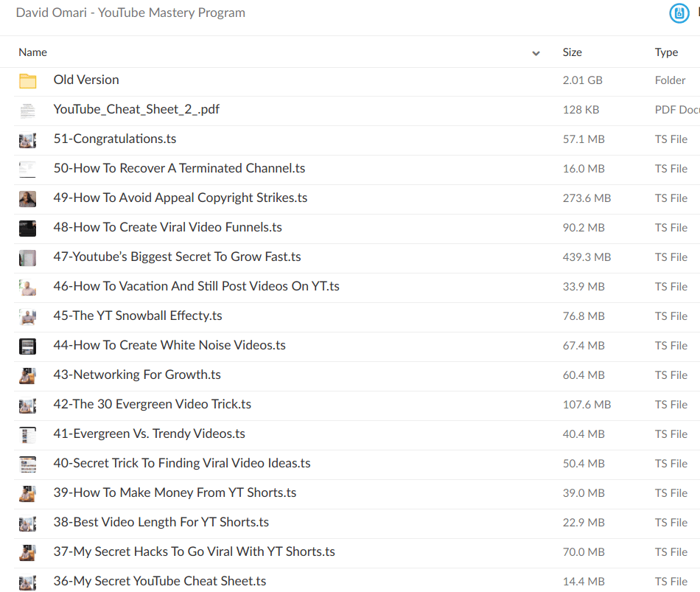Click the Name column header

(32, 52)
